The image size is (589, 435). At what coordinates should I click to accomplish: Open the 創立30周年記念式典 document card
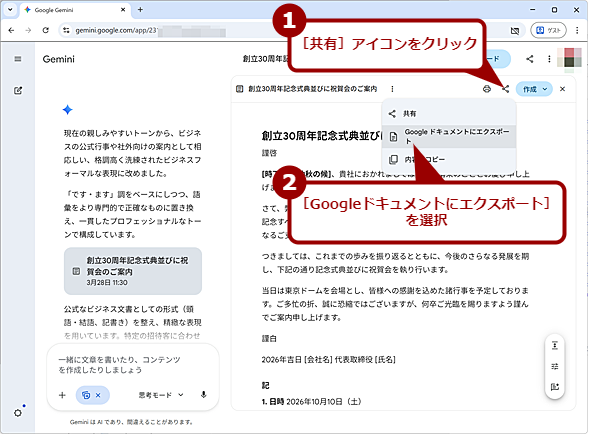133,271
